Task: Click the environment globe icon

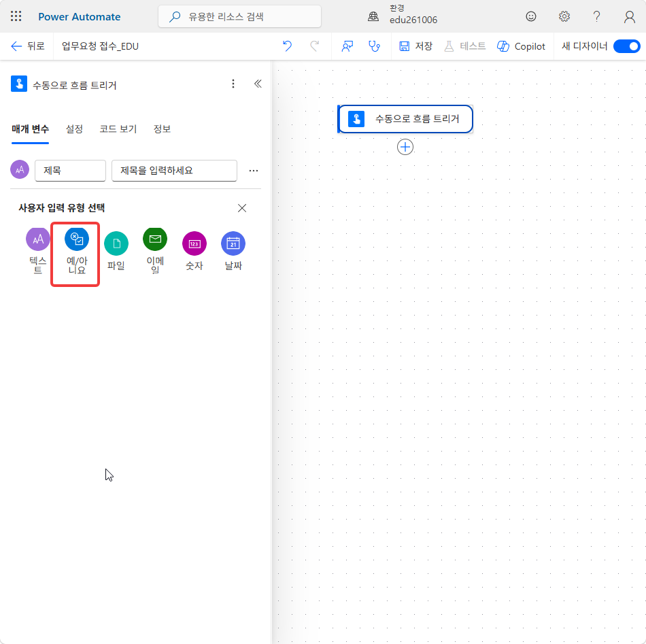Action: coord(373,16)
